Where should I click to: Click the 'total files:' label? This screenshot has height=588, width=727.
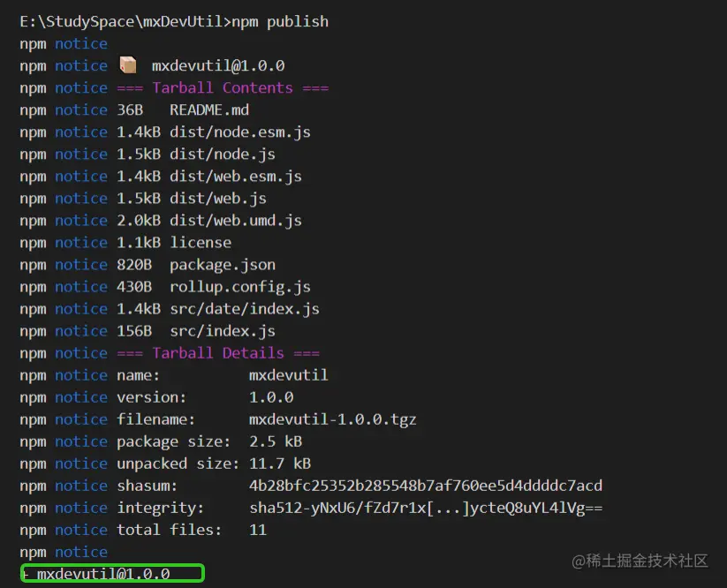click(170, 530)
